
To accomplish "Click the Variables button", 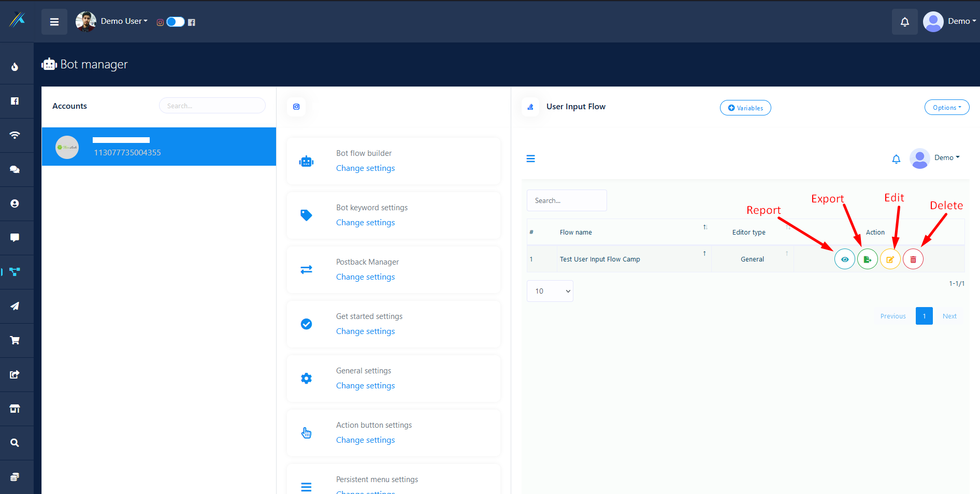I will point(745,108).
